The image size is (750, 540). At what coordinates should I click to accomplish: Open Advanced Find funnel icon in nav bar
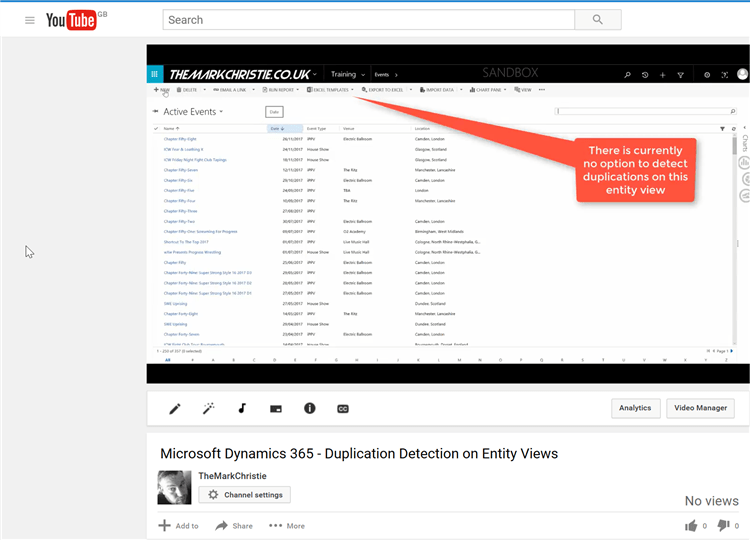tap(680, 75)
